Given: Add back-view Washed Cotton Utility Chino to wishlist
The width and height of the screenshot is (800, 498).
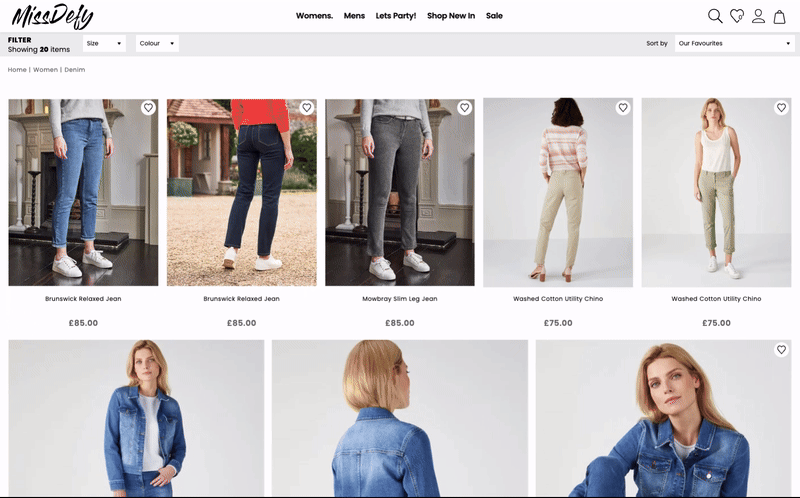Looking at the screenshot, I should pos(622,108).
